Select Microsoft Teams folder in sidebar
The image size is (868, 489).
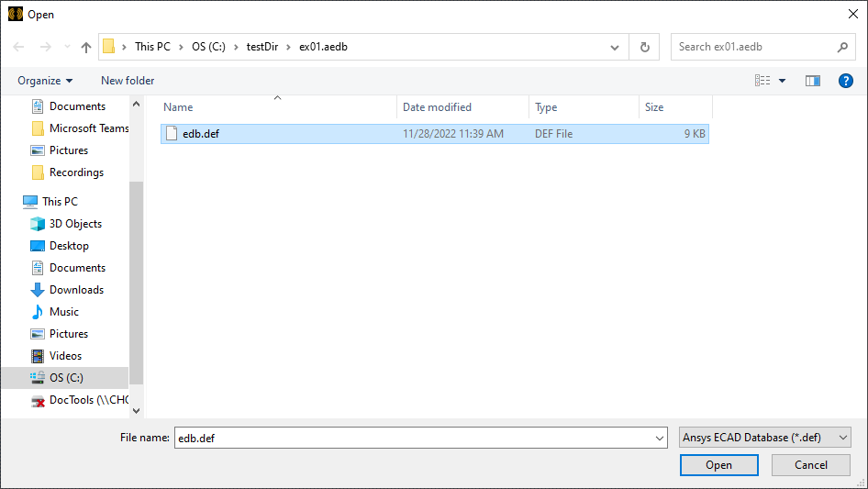(x=89, y=128)
